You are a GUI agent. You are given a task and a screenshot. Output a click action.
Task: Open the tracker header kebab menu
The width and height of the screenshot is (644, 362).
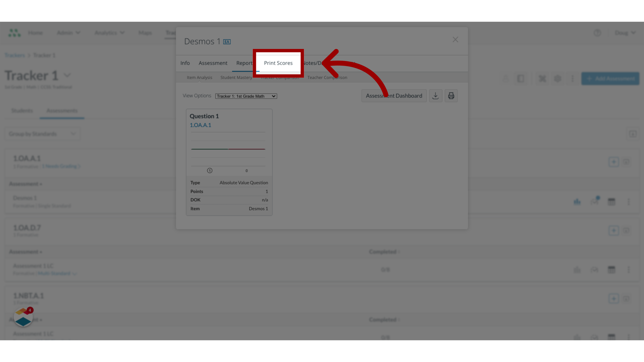[573, 79]
